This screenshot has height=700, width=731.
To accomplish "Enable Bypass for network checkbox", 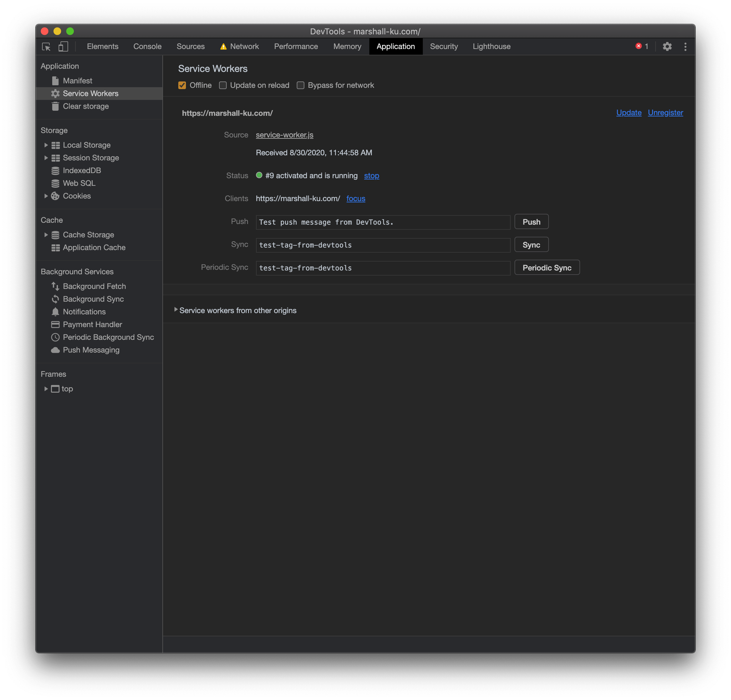I will [x=300, y=85].
